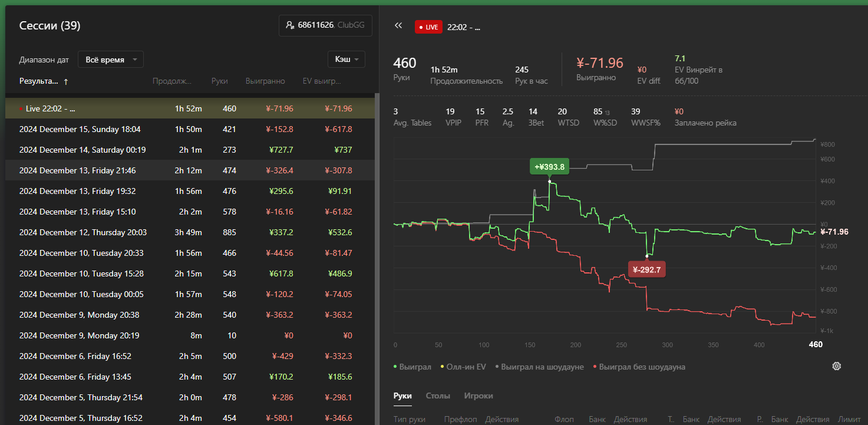Select session December 10, Tuesday 15:28
Image resolution: width=868 pixels, height=425 pixels.
click(x=190, y=274)
